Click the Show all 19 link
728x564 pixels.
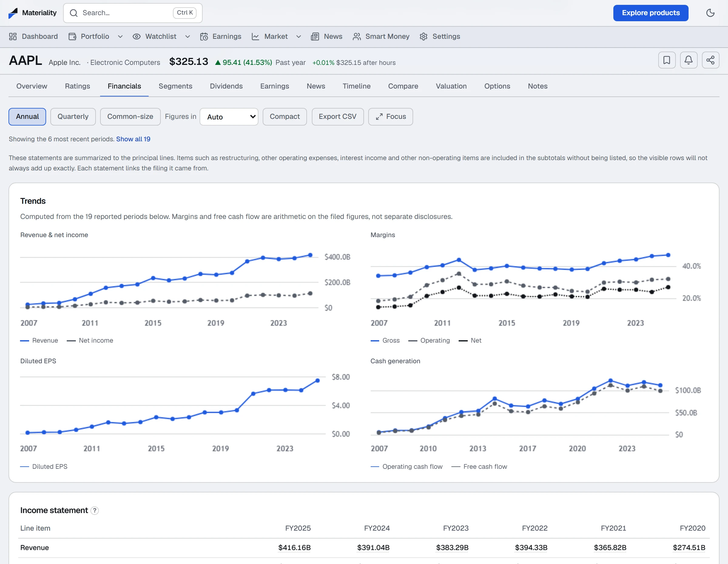133,139
